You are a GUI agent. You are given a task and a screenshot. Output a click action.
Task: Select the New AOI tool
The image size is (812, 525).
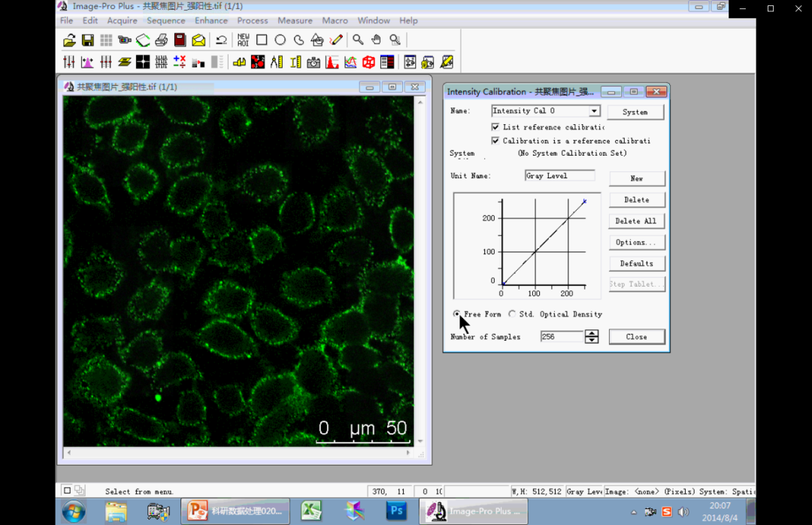(243, 40)
